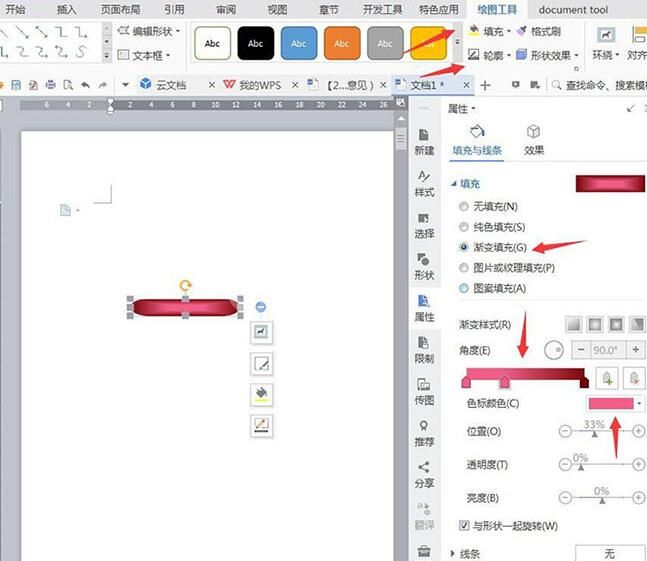Click the 位置 slider handle at 33%

[594, 434]
